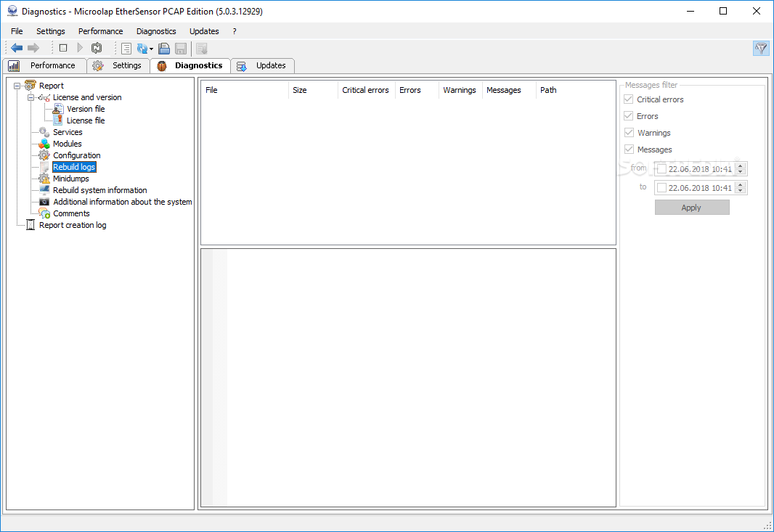The width and height of the screenshot is (774, 532).
Task: Sort by the Size column header
Action: click(313, 90)
